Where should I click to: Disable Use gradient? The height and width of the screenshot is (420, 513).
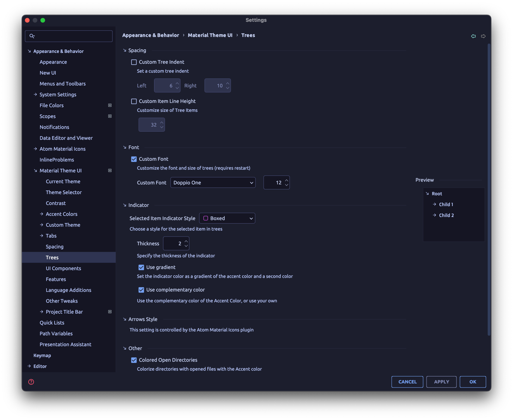(x=141, y=267)
